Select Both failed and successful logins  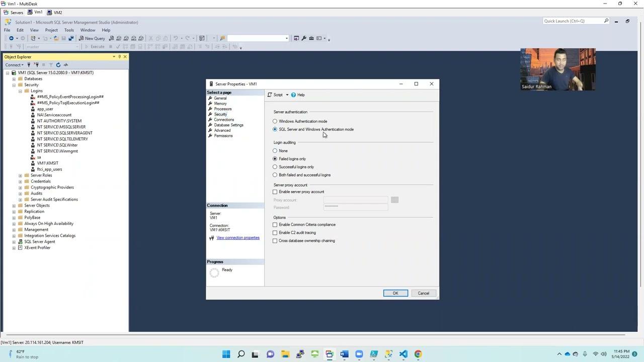pos(275,175)
